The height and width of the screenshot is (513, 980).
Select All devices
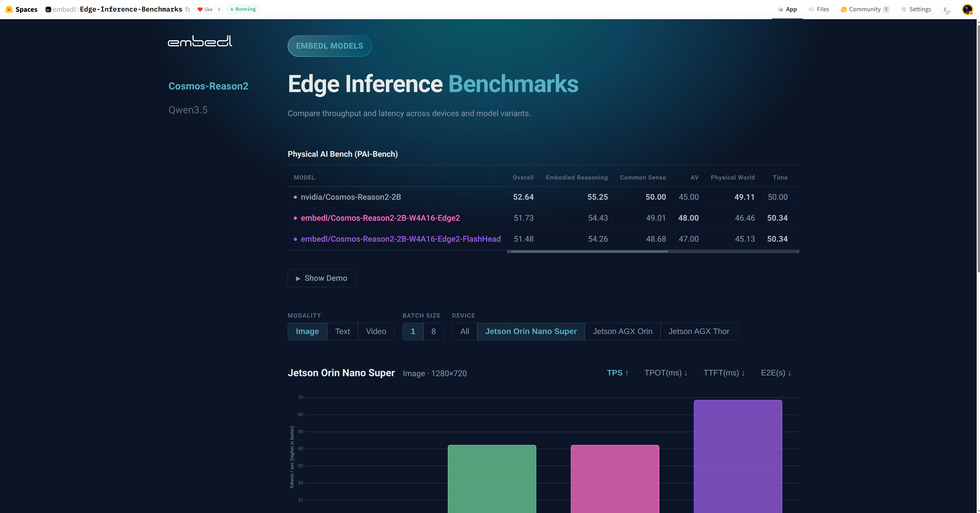pyautogui.click(x=465, y=331)
